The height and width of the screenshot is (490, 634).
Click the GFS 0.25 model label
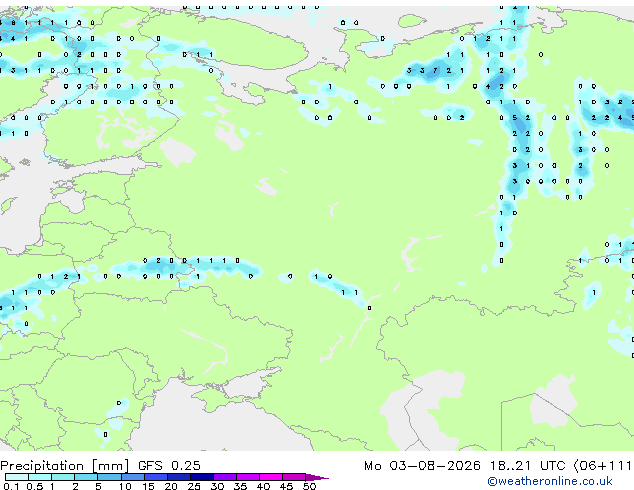[169, 466]
